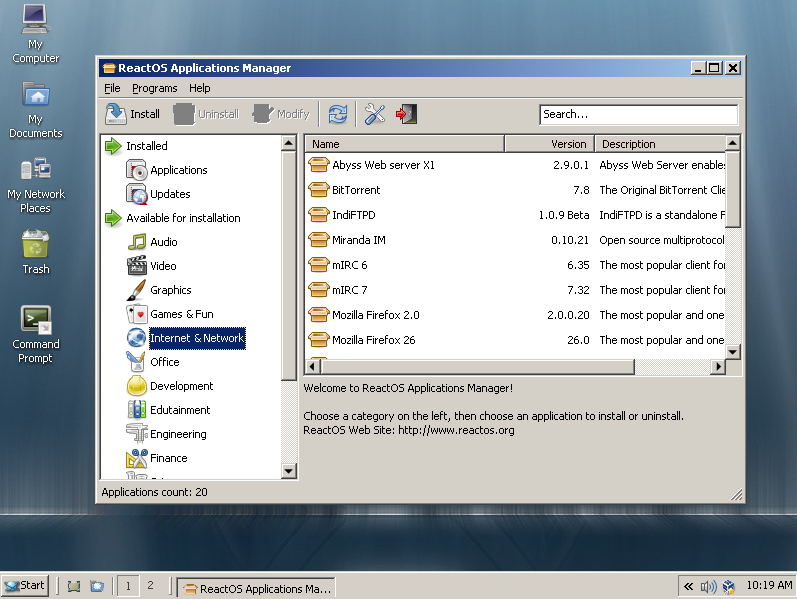Click application list scroll down arrow
The width and height of the screenshot is (797, 599).
(x=732, y=351)
